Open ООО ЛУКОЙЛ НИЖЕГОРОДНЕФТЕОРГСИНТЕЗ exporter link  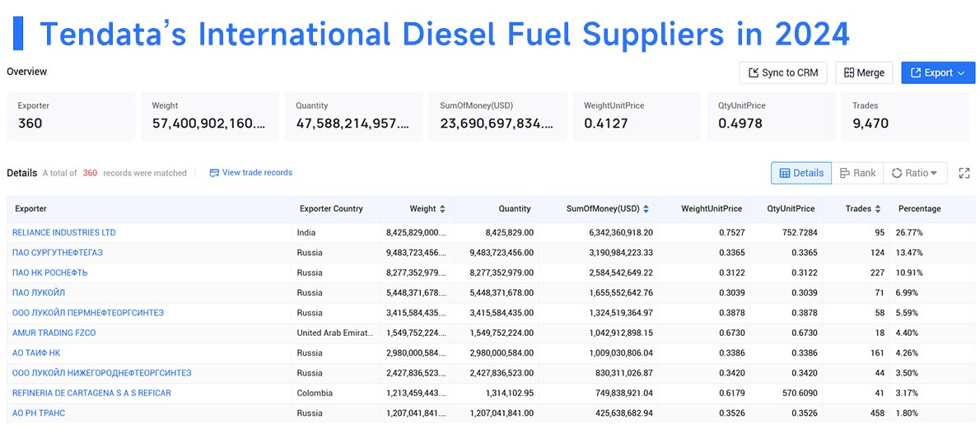coord(102,373)
